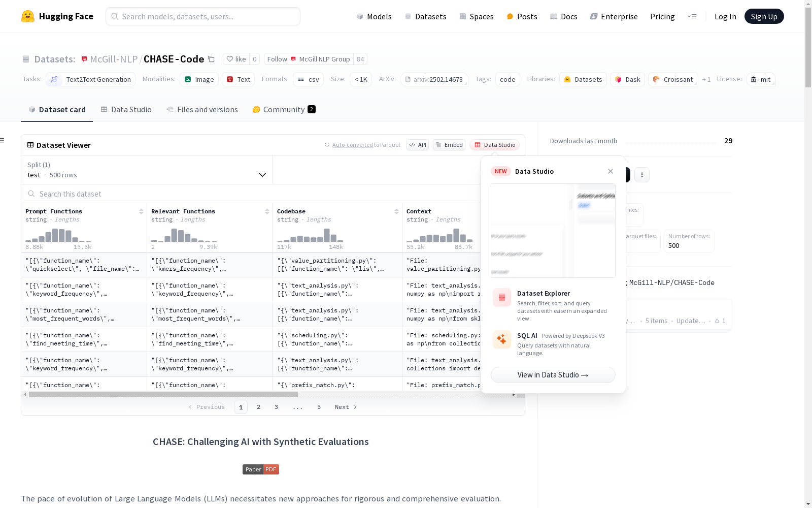Click the Sign Up button
The height and width of the screenshot is (508, 812).
tap(764, 16)
